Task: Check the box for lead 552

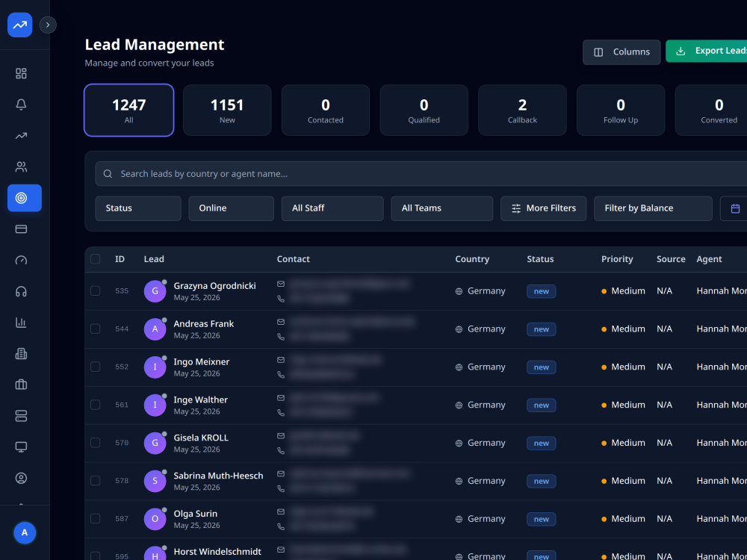Action: (x=96, y=367)
